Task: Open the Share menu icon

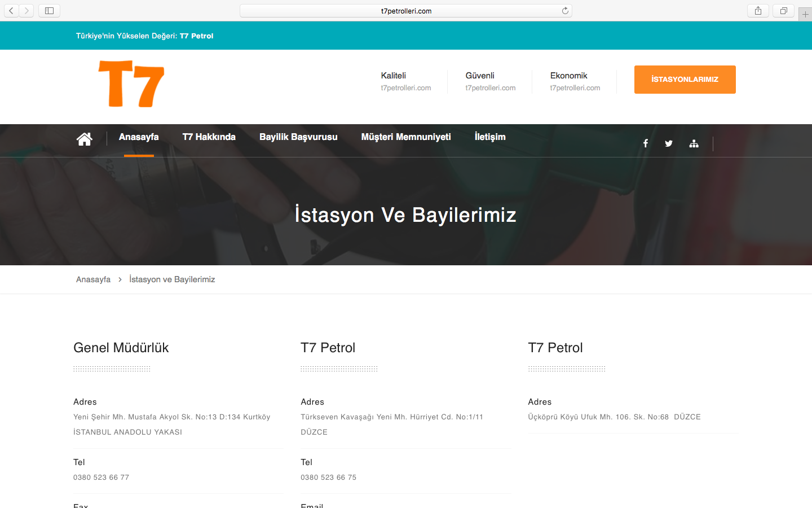Action: click(x=758, y=11)
